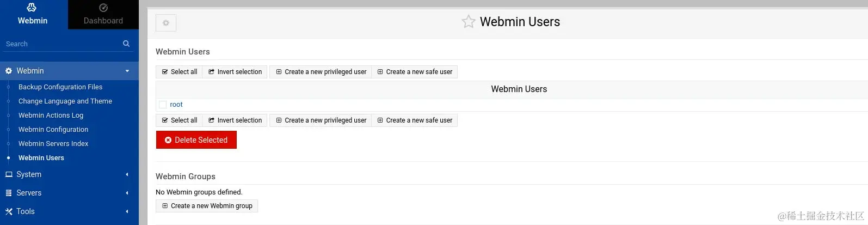Open Webmin Configuration menu entry

(x=53, y=130)
